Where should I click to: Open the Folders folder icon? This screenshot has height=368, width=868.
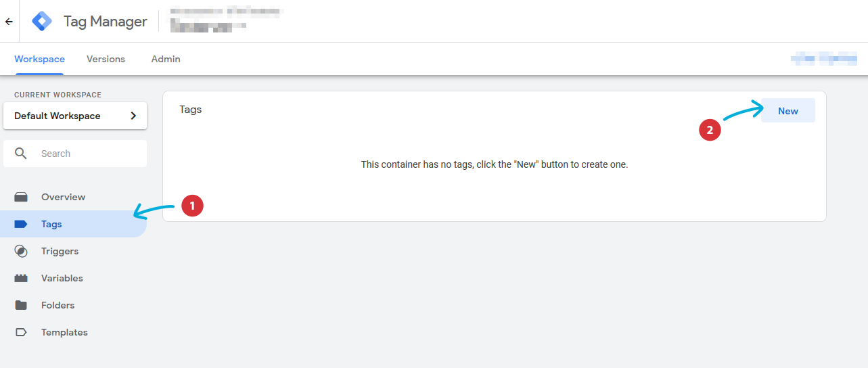(21, 305)
